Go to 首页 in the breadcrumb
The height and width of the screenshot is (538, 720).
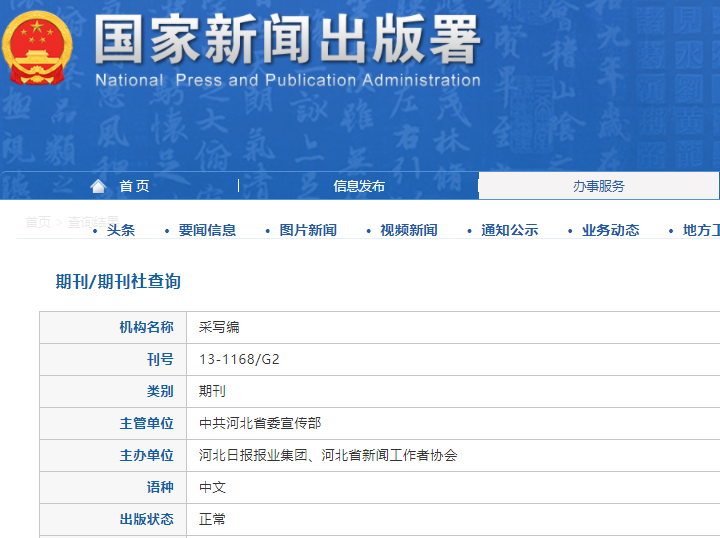coord(38,222)
